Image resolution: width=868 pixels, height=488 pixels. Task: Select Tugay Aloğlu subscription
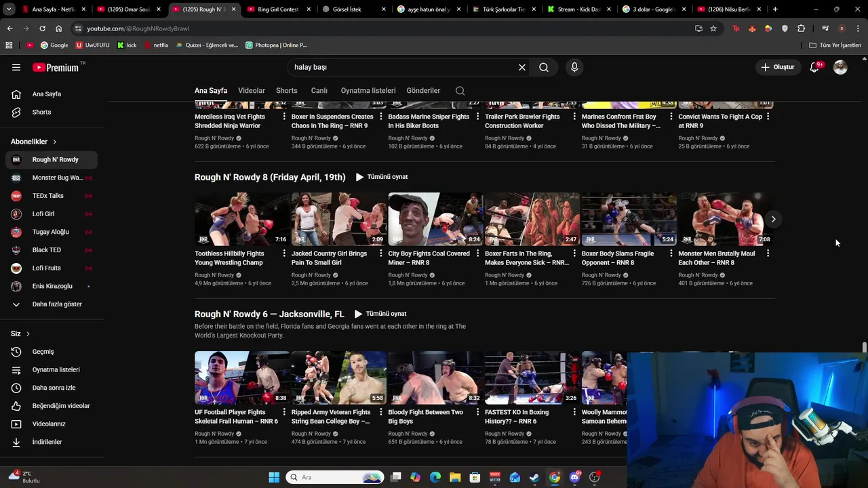[x=52, y=232]
